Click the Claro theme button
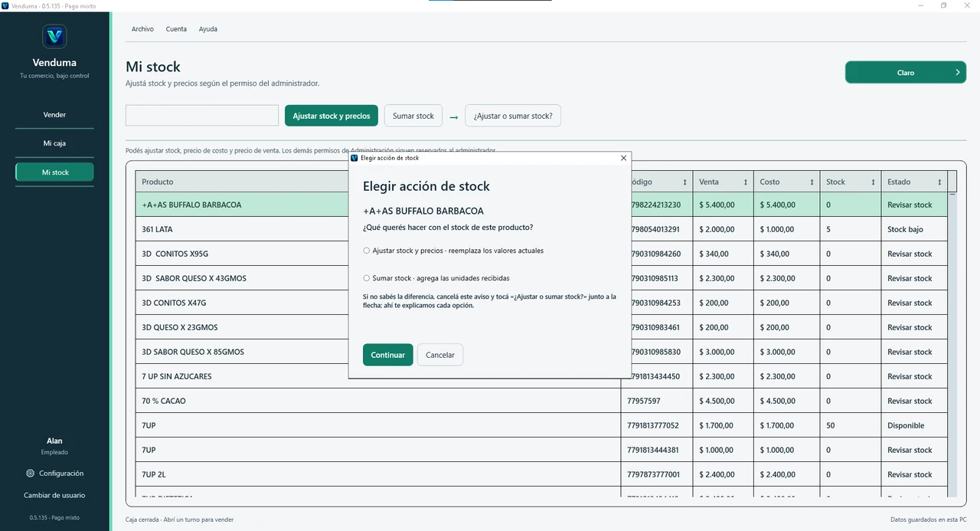Screen dimensions: 980x531 coord(906,73)
